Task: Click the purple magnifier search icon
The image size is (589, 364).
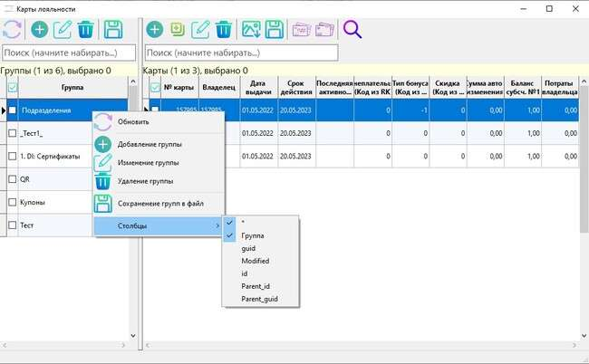Action: click(352, 30)
